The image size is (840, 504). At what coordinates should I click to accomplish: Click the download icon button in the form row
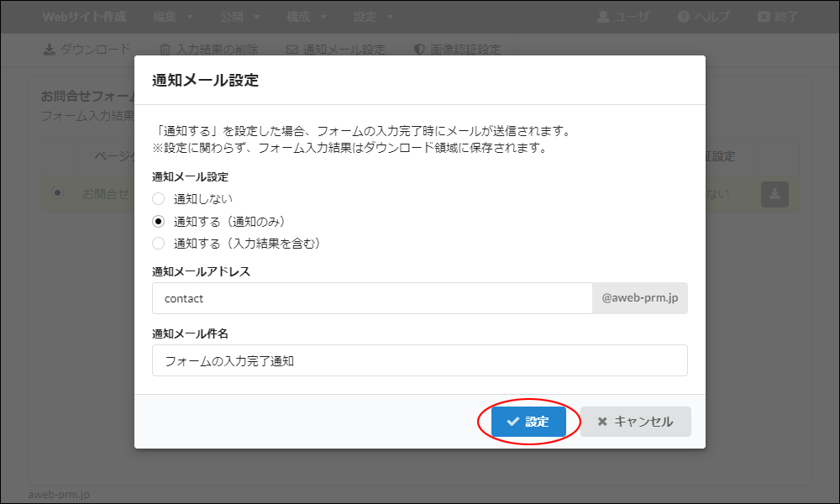click(774, 194)
